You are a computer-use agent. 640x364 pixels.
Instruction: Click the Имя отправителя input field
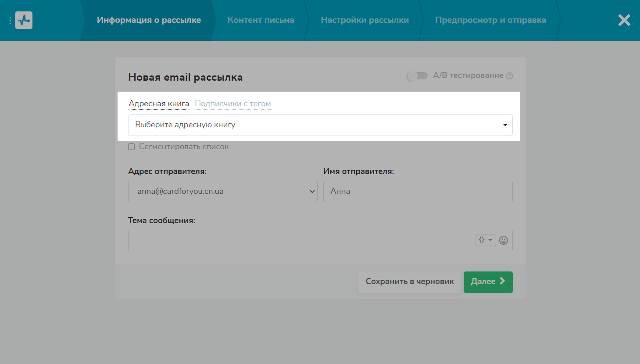(x=418, y=192)
